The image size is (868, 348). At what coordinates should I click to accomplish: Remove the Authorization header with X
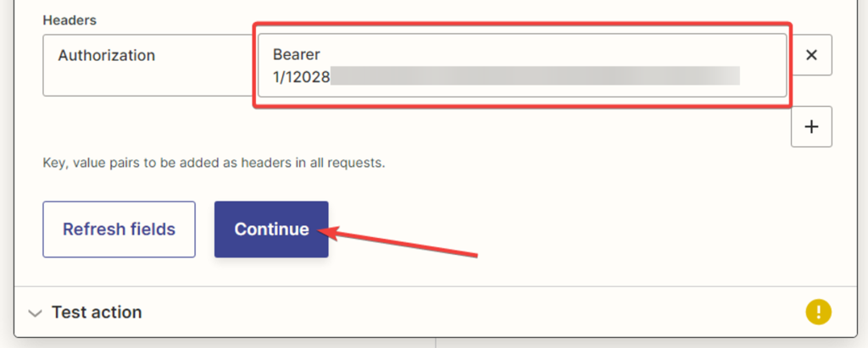[811, 55]
